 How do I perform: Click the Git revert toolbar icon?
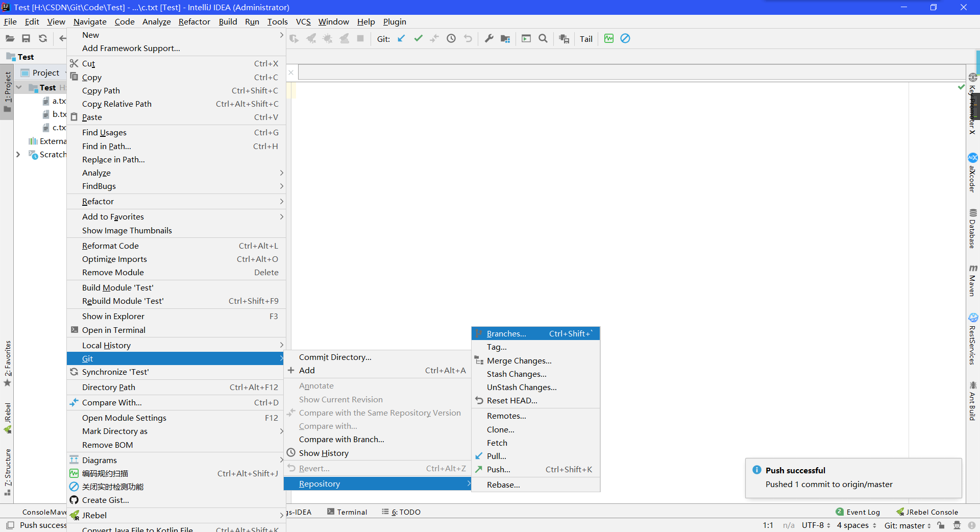[468, 39]
